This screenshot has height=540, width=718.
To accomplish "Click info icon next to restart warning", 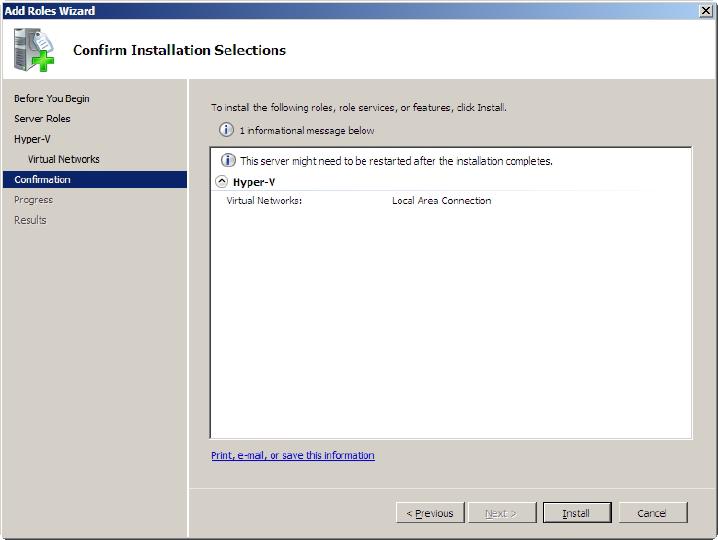I will pos(228,160).
